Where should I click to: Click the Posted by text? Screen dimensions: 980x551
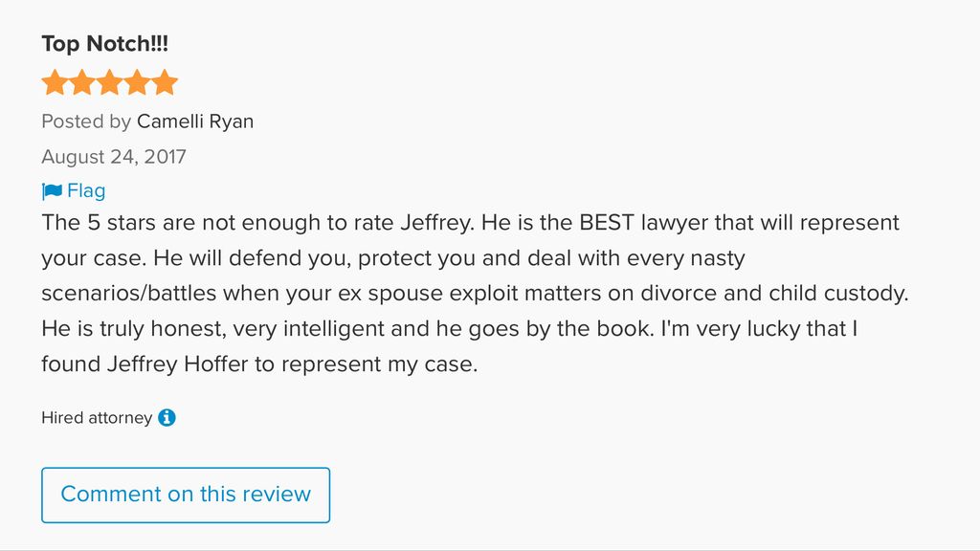pos(86,121)
